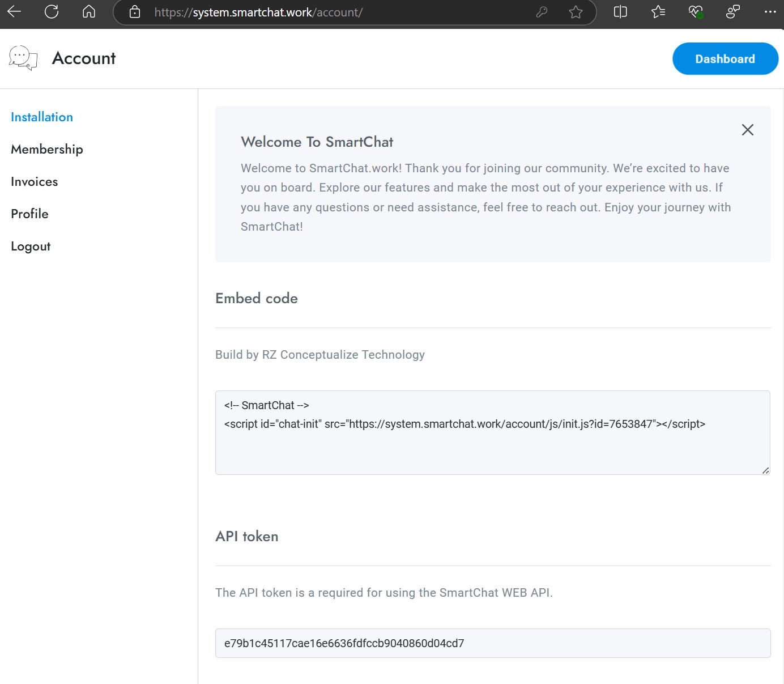Click the SmartChat speech bubble logo

23,58
